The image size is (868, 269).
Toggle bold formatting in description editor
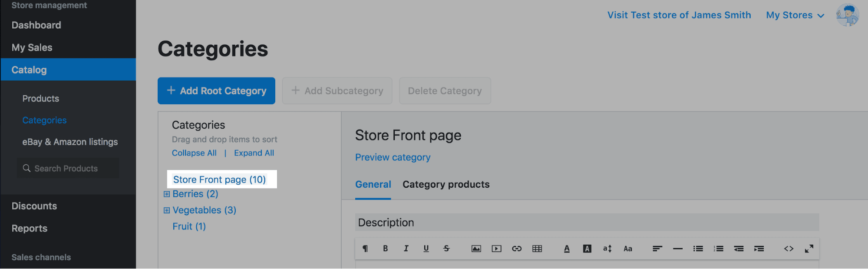pyautogui.click(x=385, y=249)
